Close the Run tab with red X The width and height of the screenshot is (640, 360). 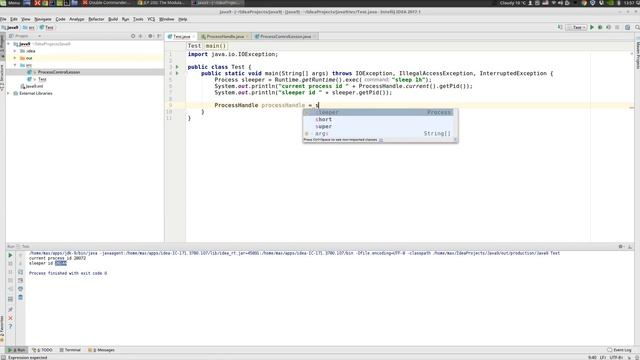(x=11, y=318)
